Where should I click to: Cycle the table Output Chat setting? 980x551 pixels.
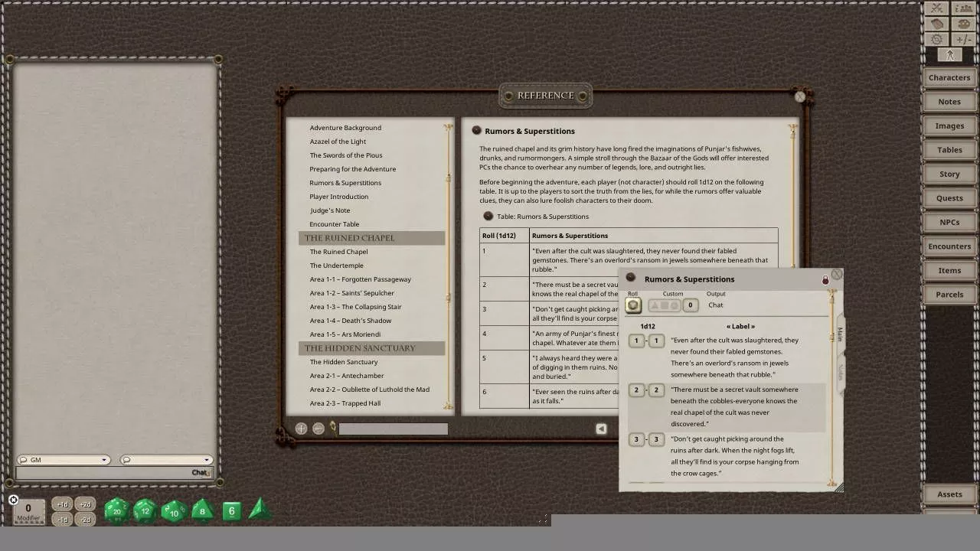(x=715, y=305)
